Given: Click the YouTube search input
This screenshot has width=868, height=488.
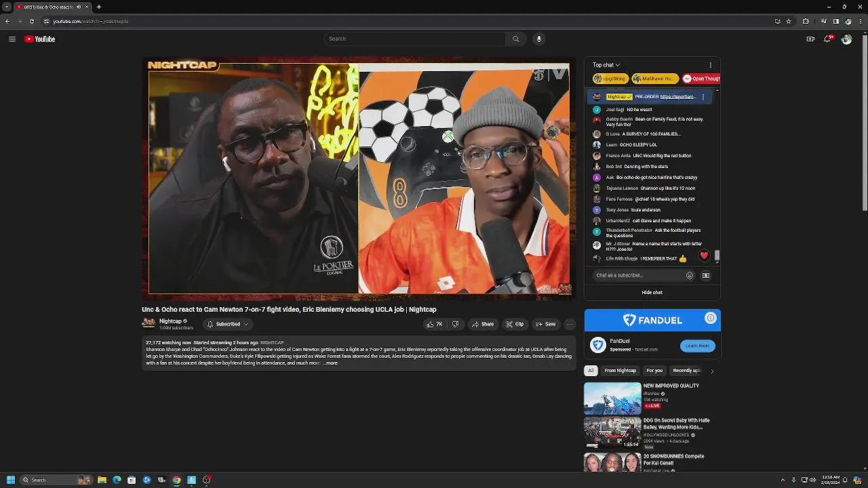Looking at the screenshot, I should coord(415,39).
